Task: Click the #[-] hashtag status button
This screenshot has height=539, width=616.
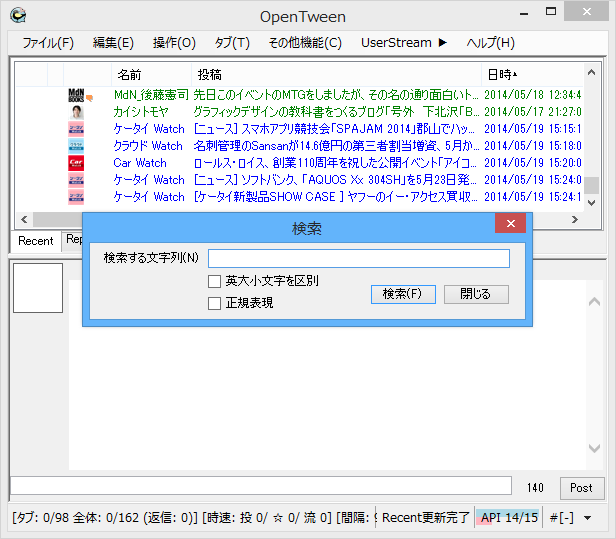Action: point(562,518)
